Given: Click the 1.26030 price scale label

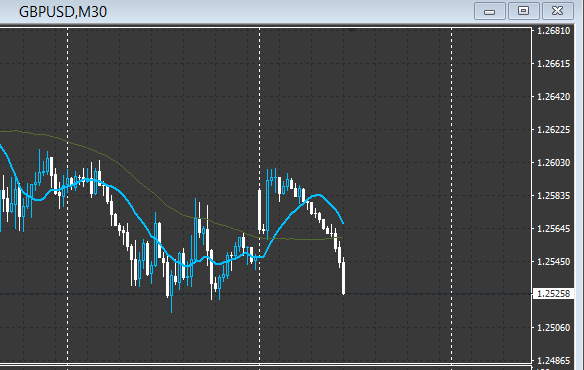Looking at the screenshot, I should (553, 163).
